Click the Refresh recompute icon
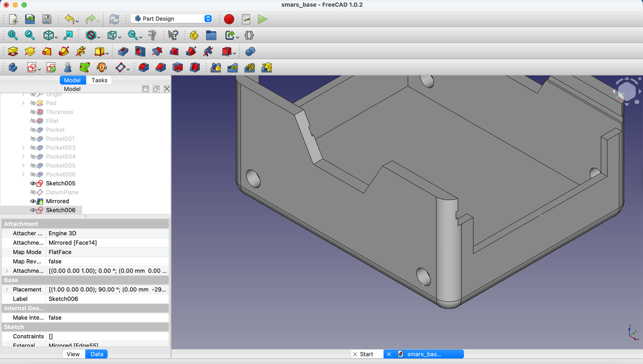643x364 pixels. pos(114,19)
